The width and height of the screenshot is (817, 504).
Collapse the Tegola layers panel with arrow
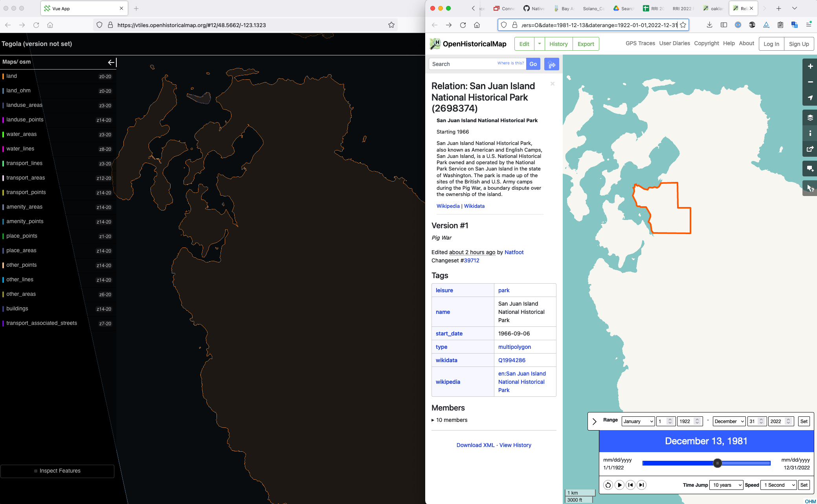click(x=112, y=62)
